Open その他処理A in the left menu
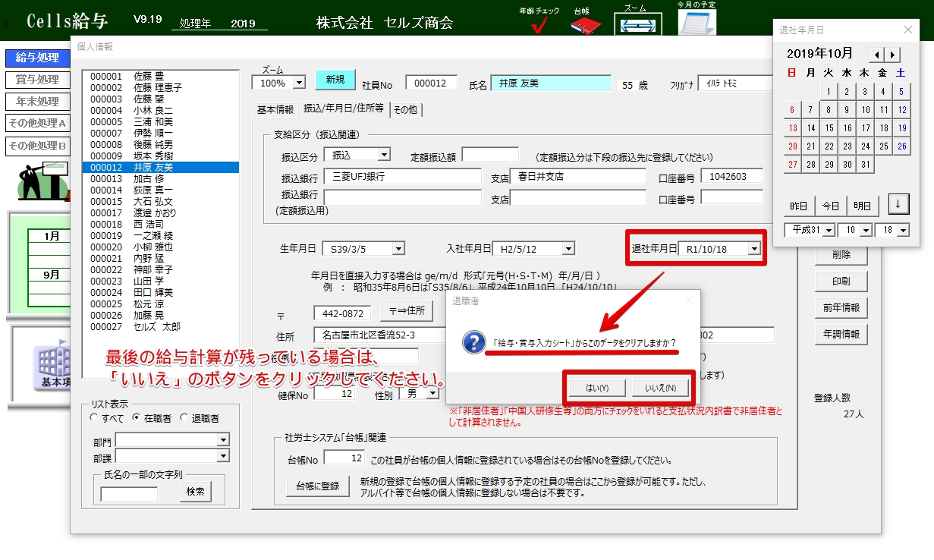Screen dimensions: 934x560 point(37,123)
